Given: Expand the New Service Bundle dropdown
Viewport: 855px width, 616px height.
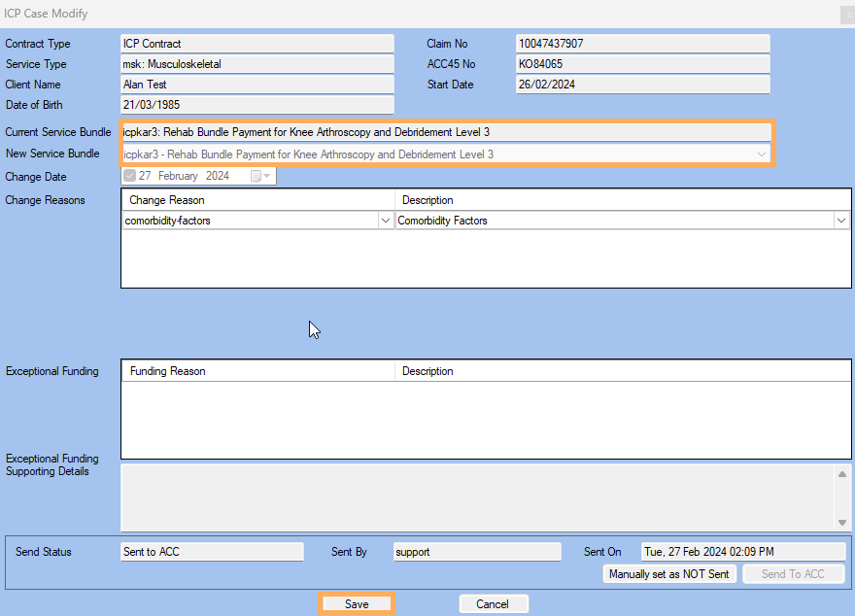Looking at the screenshot, I should [x=761, y=154].
